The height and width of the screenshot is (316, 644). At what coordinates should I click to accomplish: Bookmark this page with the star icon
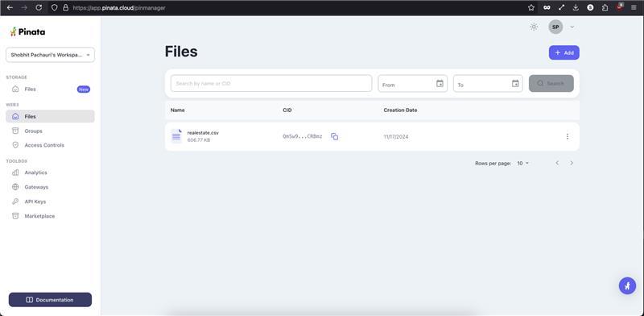pos(531,7)
